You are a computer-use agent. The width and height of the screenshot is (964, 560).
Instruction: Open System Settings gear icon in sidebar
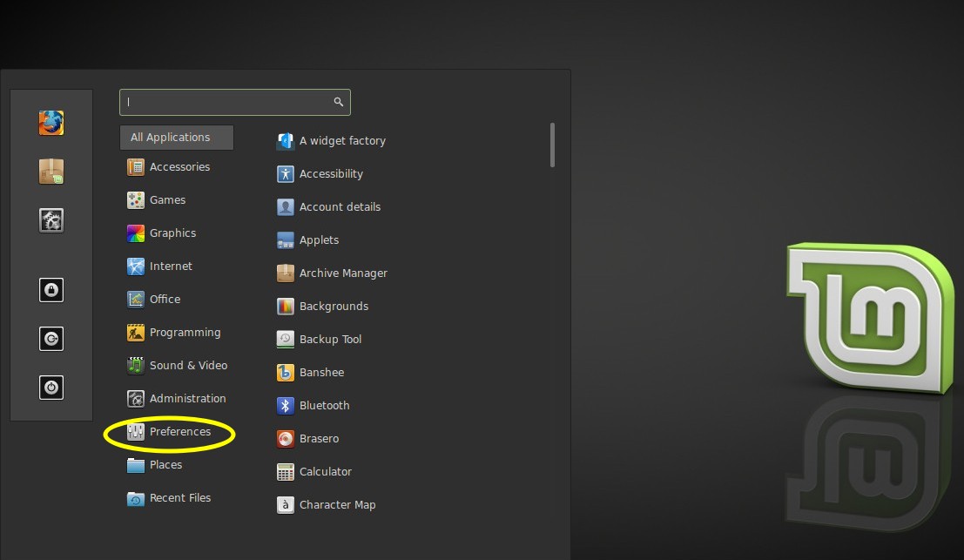51,220
